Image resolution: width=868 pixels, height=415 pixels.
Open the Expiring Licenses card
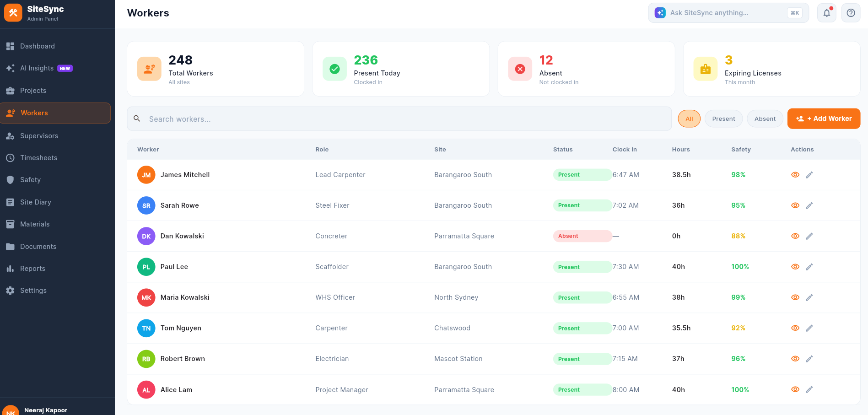(771, 69)
